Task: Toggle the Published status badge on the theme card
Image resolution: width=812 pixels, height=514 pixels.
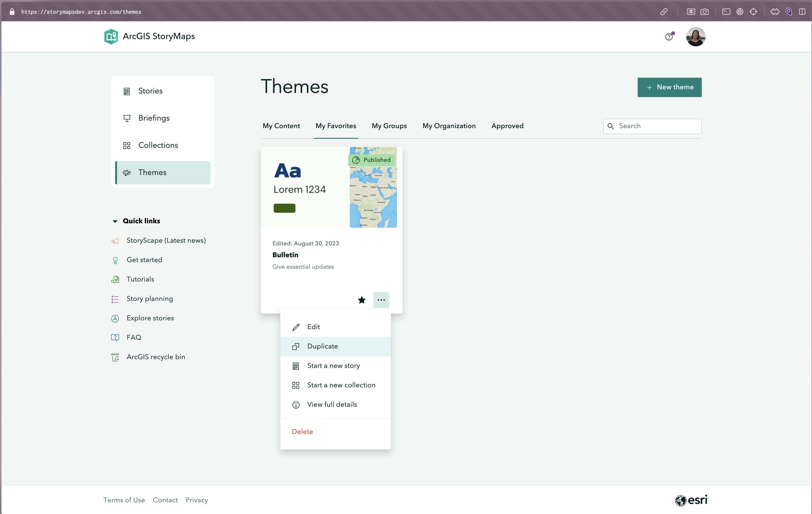Action: [x=371, y=160]
